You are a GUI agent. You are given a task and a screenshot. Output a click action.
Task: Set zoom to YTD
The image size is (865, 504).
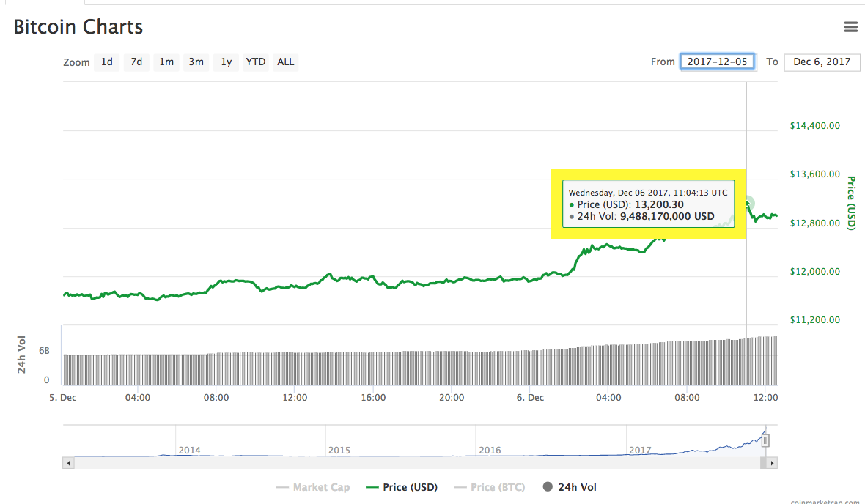click(x=255, y=62)
